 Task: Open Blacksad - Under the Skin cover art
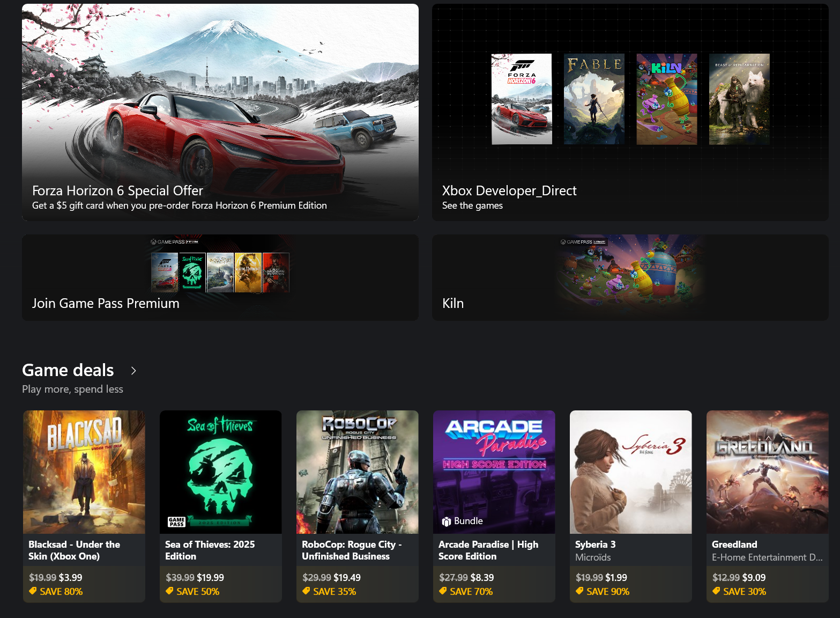pyautogui.click(x=84, y=472)
